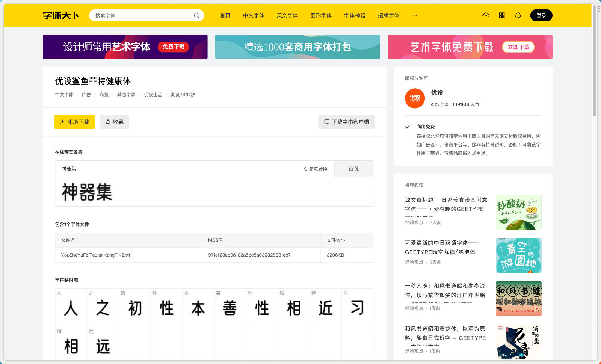
Task: Click the 登录 login button
Action: tap(541, 15)
